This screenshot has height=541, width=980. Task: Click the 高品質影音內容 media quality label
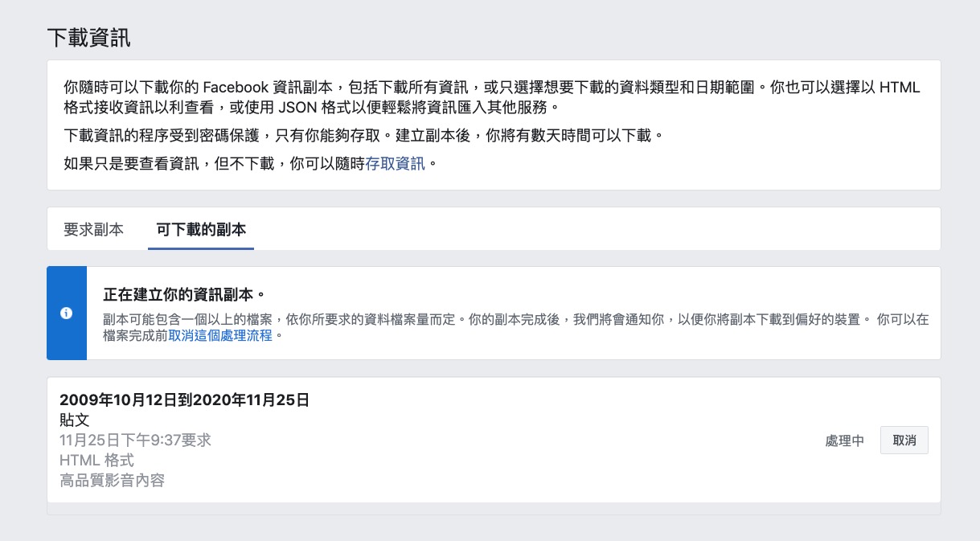point(112,481)
